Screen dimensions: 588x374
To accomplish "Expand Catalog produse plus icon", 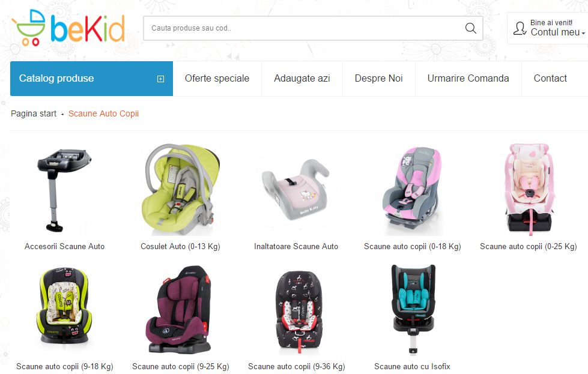I will point(160,79).
